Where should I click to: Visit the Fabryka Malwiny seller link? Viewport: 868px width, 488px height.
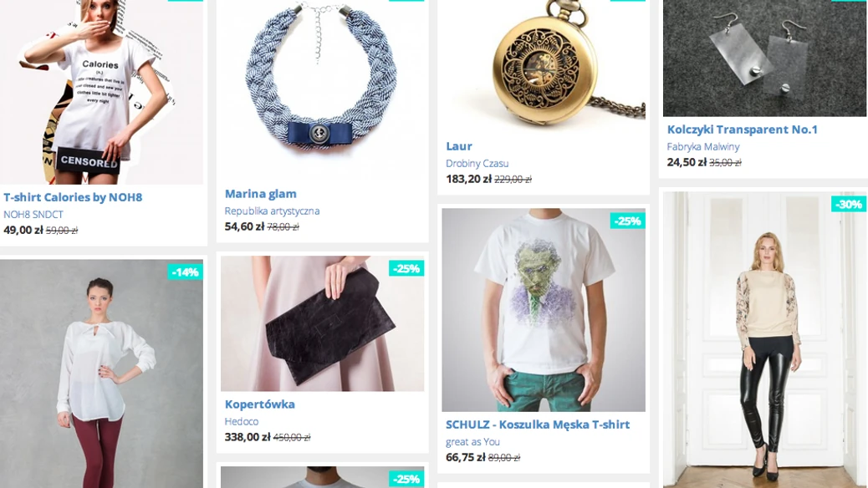tap(703, 146)
